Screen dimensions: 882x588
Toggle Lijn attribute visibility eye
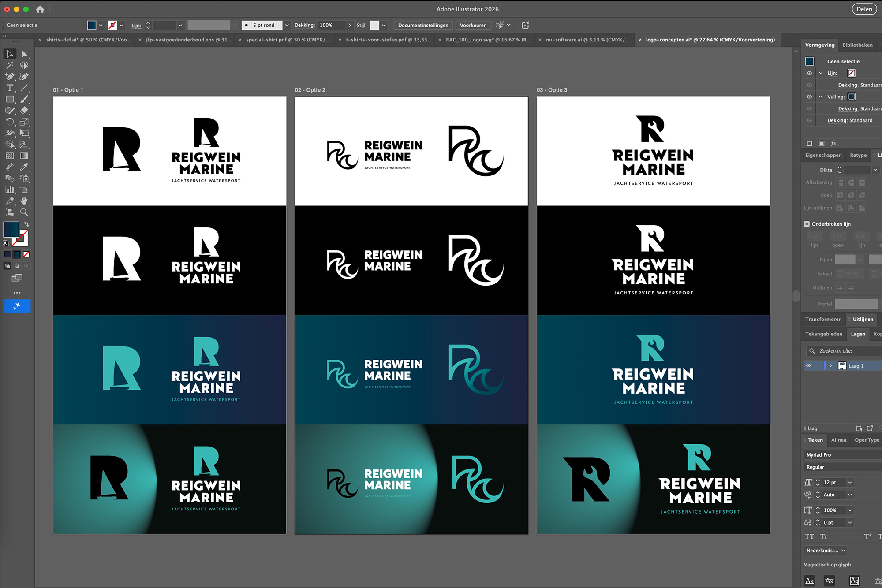(x=809, y=73)
